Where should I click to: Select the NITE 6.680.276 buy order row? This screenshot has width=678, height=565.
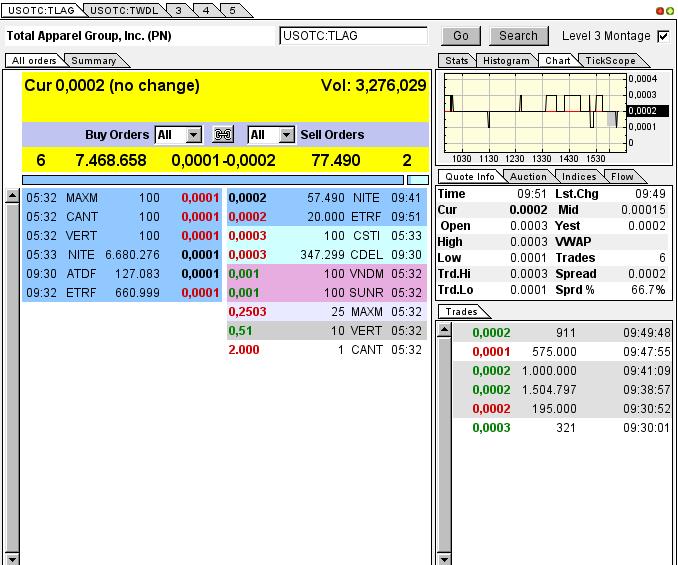(122, 255)
